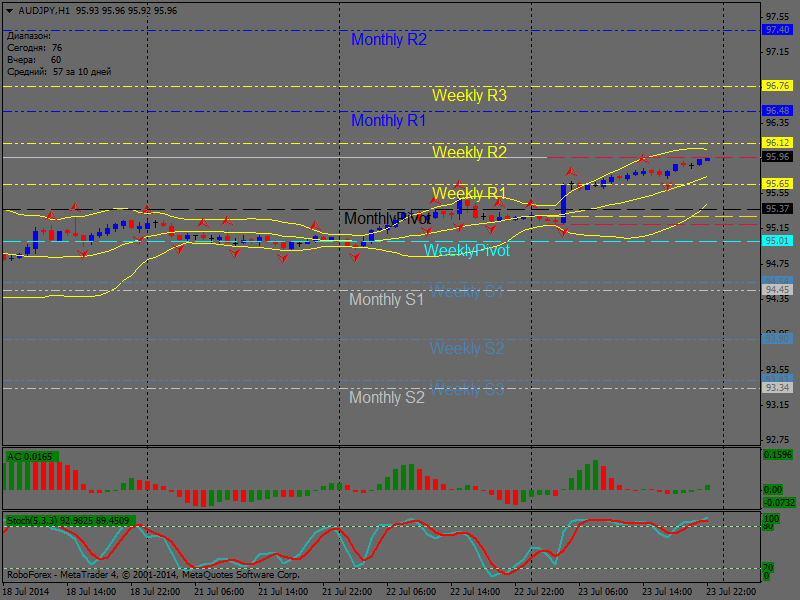The image size is (800, 600).
Task: Select the Monthly R2 level label
Action: point(389,40)
